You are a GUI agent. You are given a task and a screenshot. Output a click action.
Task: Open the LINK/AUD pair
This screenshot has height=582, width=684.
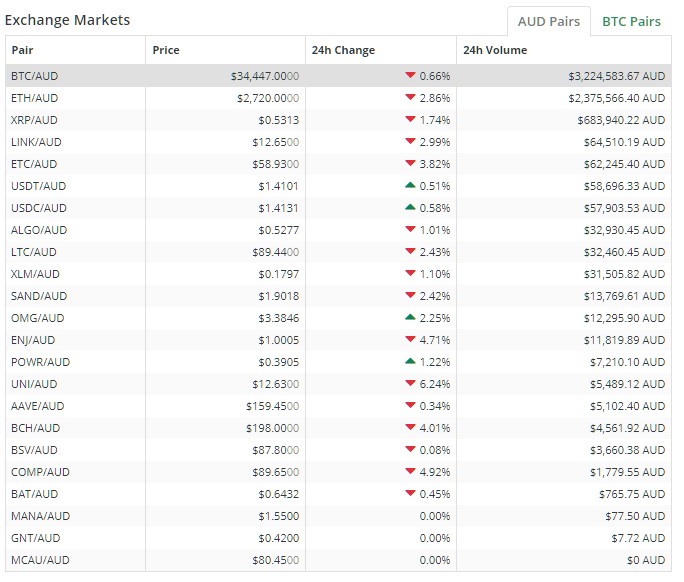pos(36,142)
